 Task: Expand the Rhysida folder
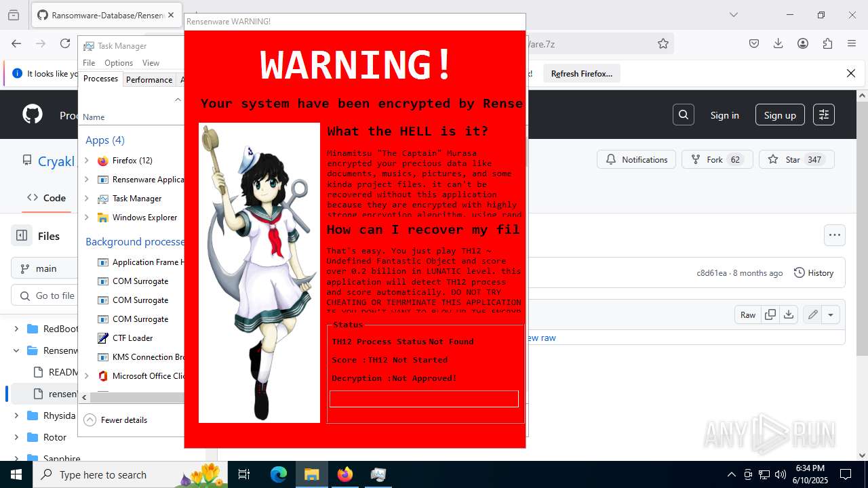tap(16, 415)
